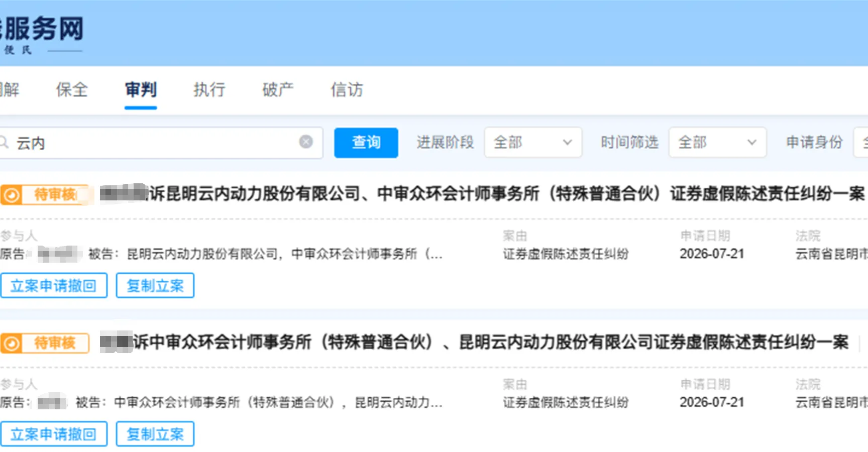Click the status icon of the first 待审核 case
Image resolution: width=868 pixels, height=452 pixels.
(11, 194)
